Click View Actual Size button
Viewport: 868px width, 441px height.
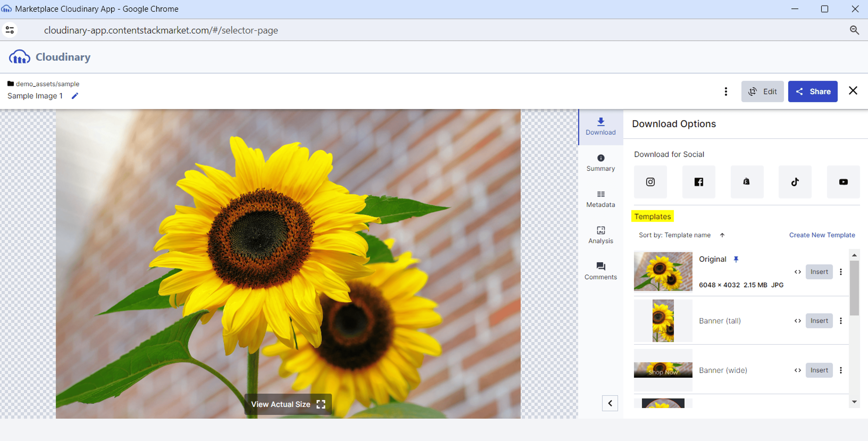[x=288, y=404]
